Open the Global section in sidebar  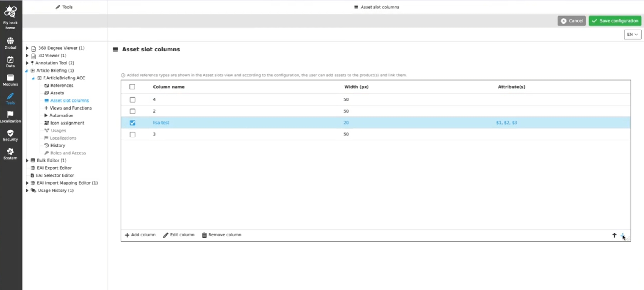(10, 43)
